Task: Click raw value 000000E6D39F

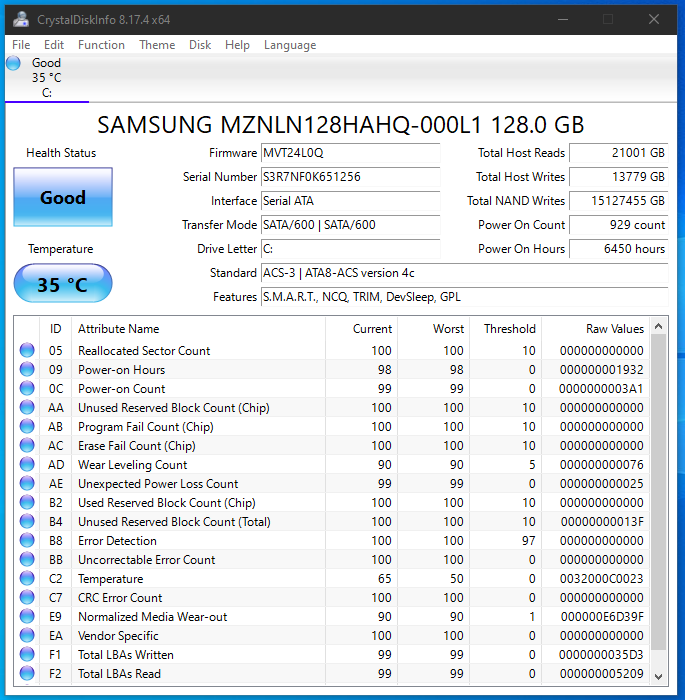Action: point(602,617)
